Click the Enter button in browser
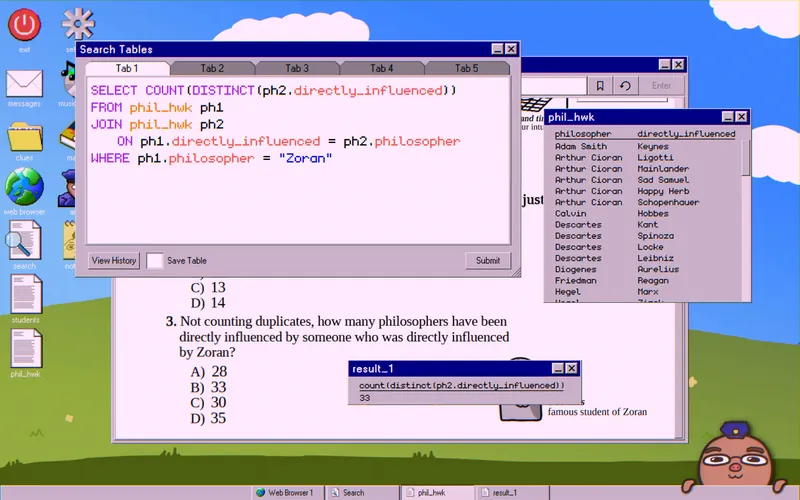 pyautogui.click(x=661, y=86)
